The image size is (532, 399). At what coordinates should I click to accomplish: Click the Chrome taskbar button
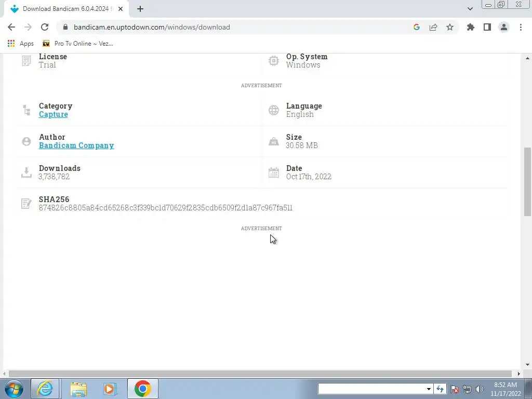tap(143, 389)
